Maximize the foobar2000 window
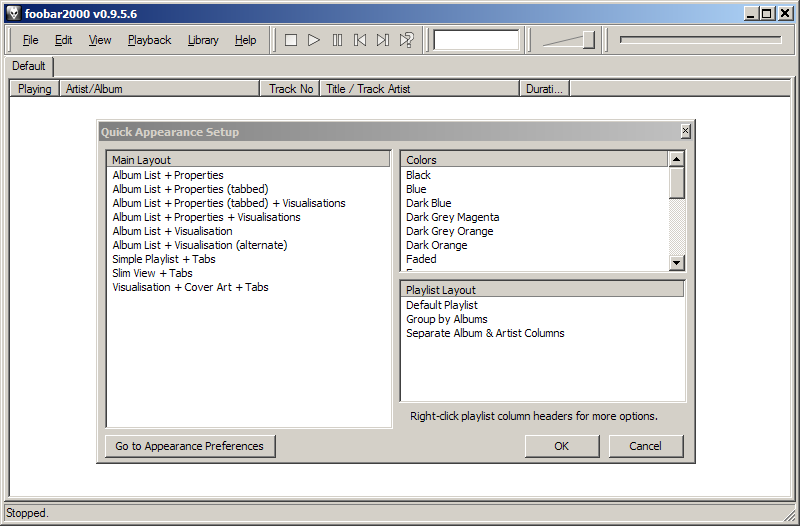 click(767, 13)
